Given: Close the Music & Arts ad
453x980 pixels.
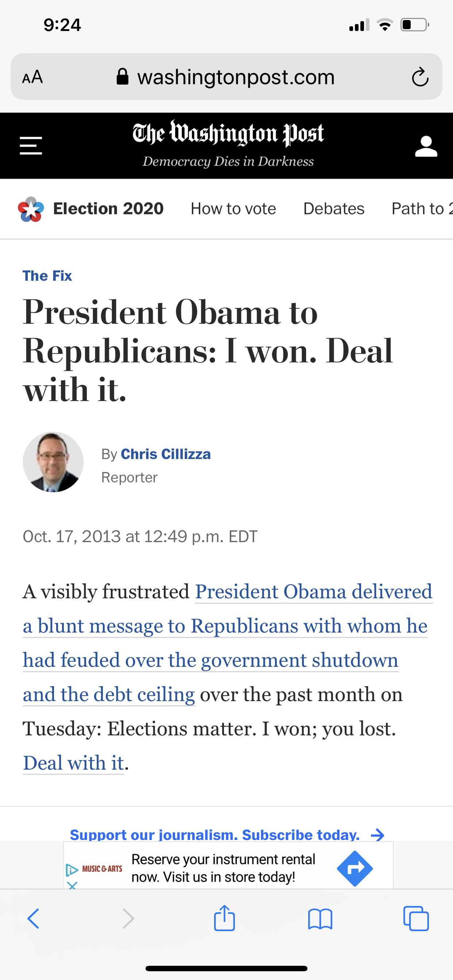Looking at the screenshot, I should tap(72, 885).
